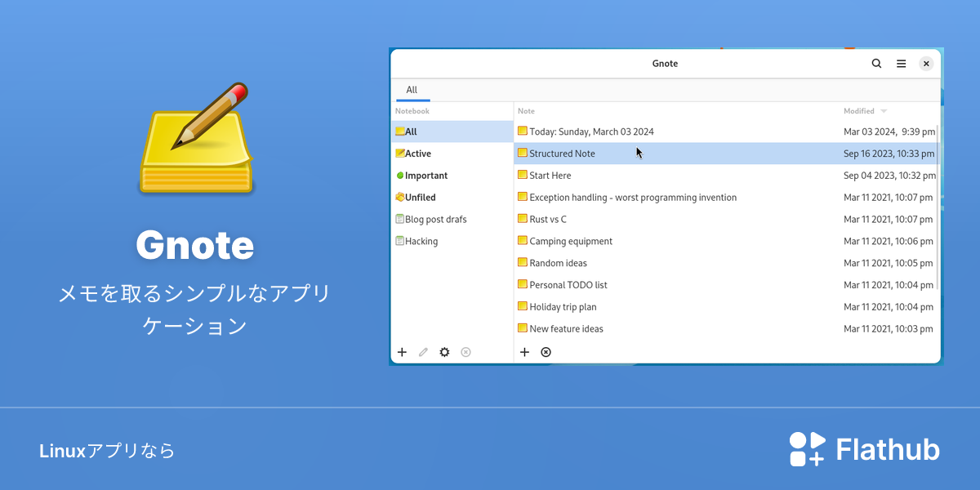Select the Important notebook
This screenshot has height=490, width=980.
(x=452, y=176)
